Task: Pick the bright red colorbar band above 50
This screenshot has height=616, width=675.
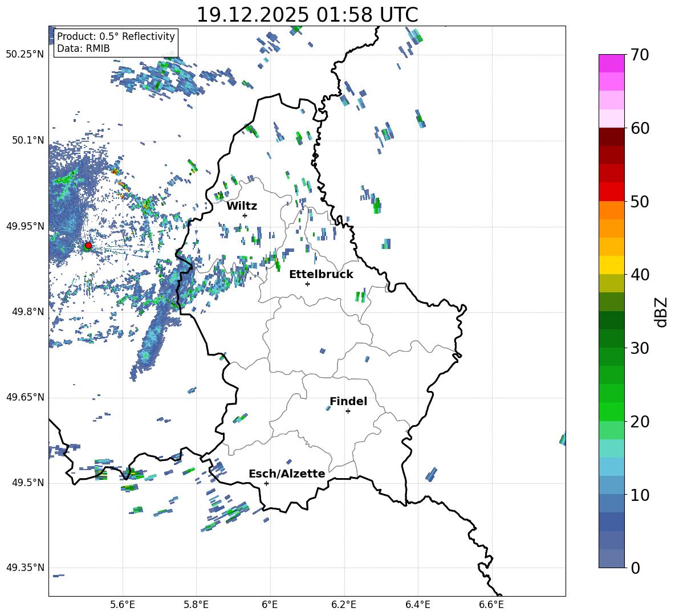Action: click(612, 191)
